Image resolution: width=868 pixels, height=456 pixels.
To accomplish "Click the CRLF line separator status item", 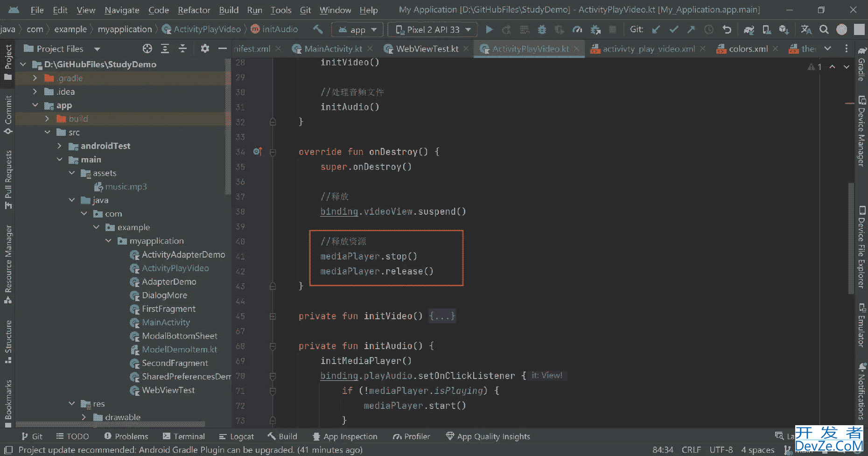I will click(691, 450).
